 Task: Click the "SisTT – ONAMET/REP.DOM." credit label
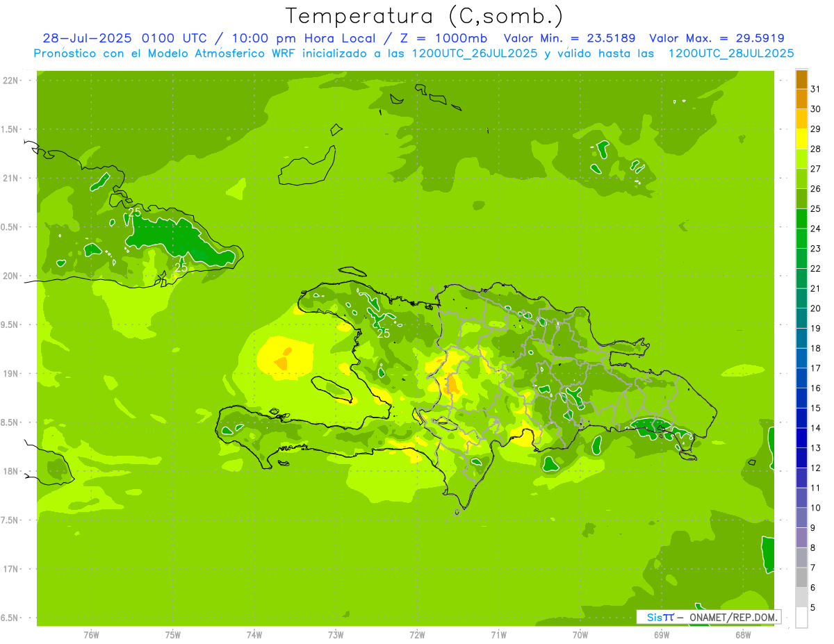click(x=708, y=617)
